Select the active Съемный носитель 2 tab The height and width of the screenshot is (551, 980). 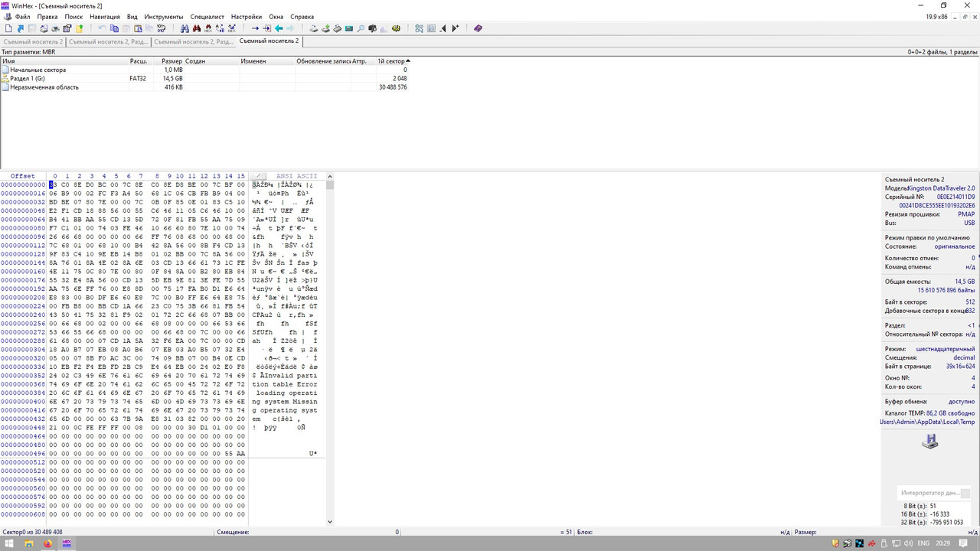(269, 41)
